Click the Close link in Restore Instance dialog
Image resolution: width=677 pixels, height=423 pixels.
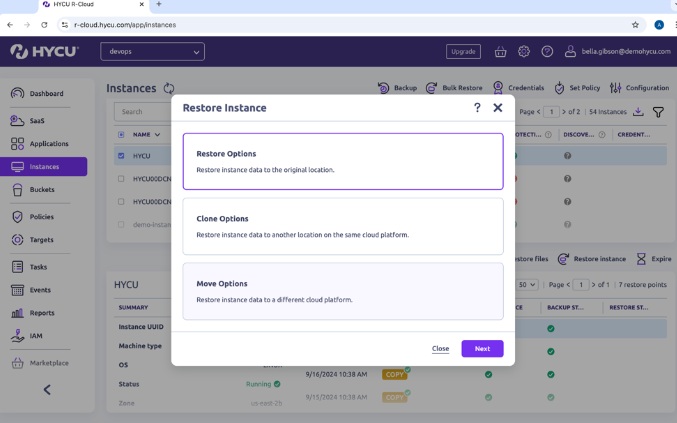440,349
